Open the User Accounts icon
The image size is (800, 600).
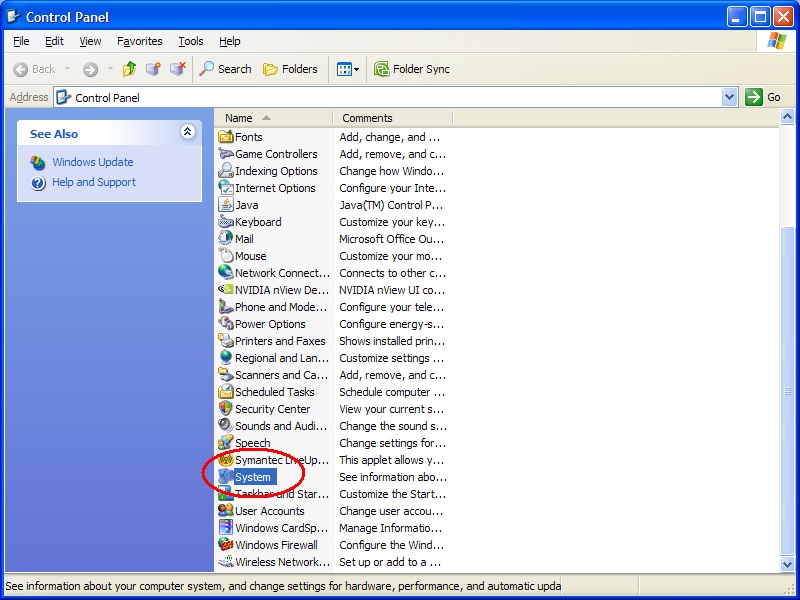[x=226, y=511]
